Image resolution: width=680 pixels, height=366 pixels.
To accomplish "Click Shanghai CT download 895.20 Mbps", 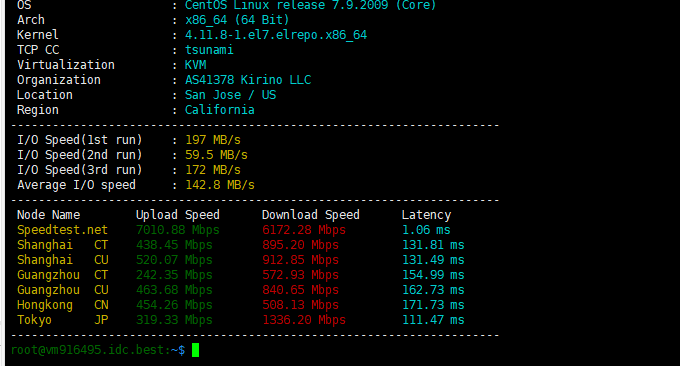I will pyautogui.click(x=300, y=245).
